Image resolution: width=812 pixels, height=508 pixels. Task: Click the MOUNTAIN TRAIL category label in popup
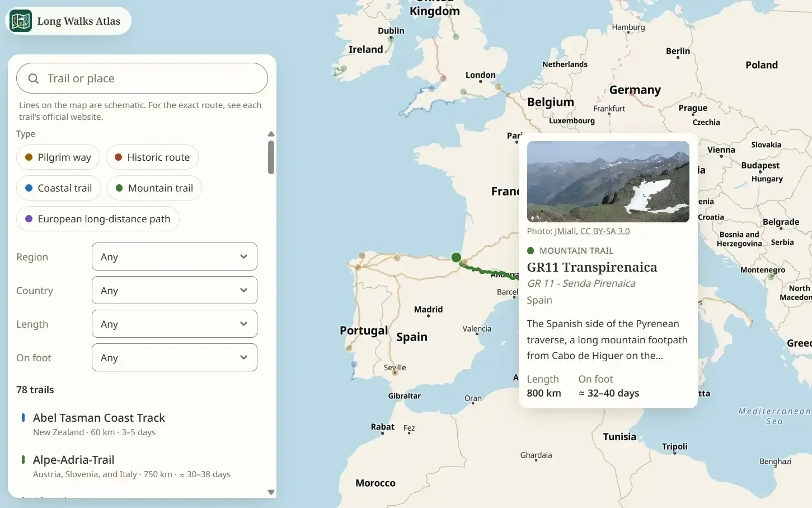point(576,251)
